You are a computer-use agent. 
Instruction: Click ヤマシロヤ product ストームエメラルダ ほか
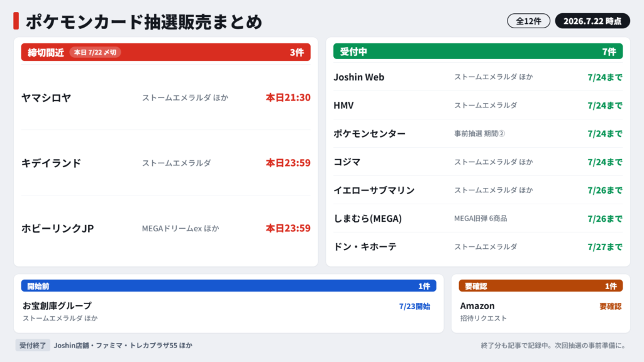pos(185,97)
